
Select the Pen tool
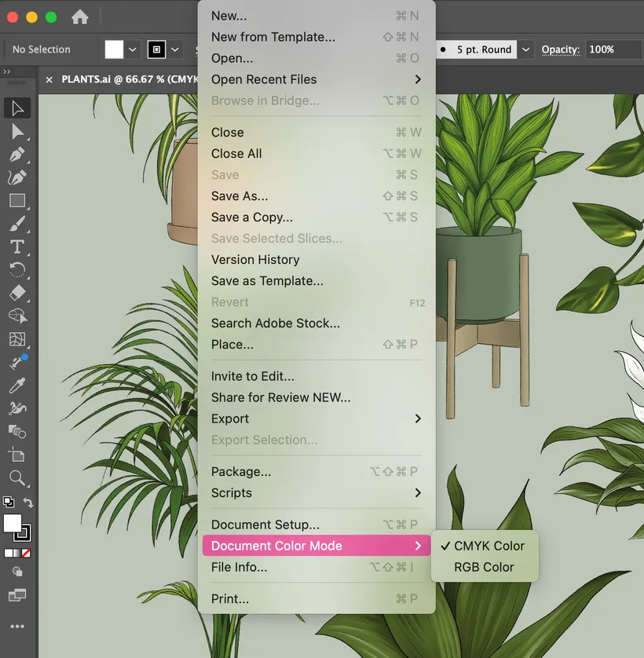(x=17, y=154)
